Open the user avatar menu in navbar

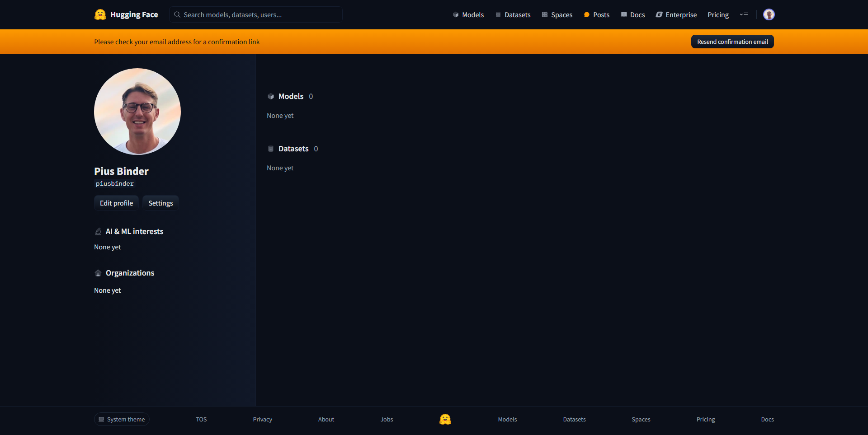(769, 14)
